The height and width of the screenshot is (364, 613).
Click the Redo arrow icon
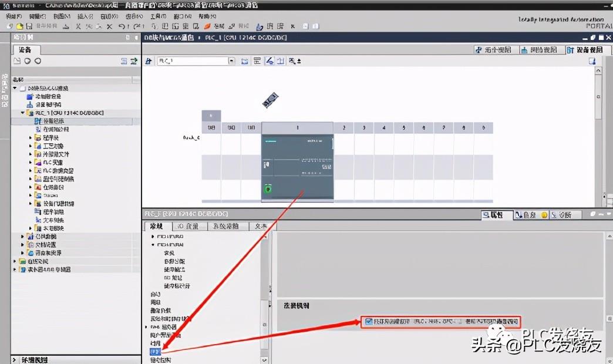tap(137, 26)
